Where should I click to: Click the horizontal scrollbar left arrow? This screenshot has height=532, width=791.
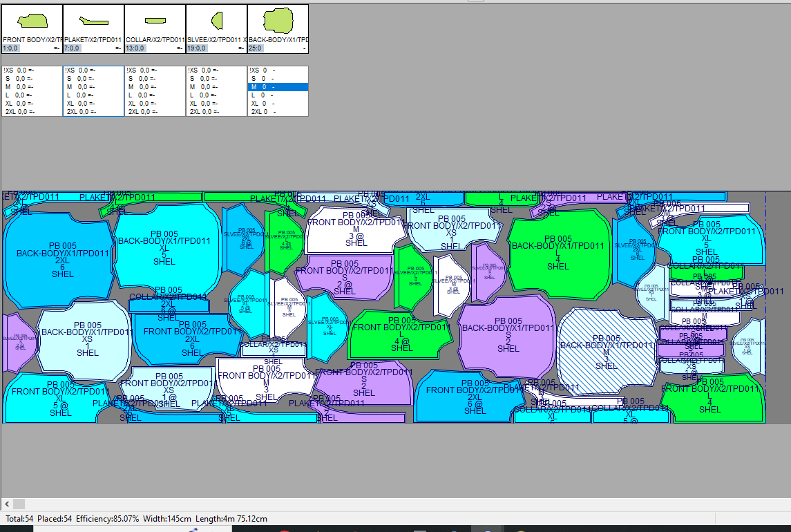pos(7,504)
